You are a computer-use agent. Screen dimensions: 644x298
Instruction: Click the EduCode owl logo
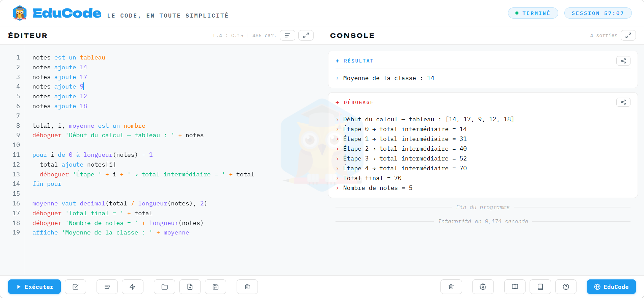pos(20,13)
